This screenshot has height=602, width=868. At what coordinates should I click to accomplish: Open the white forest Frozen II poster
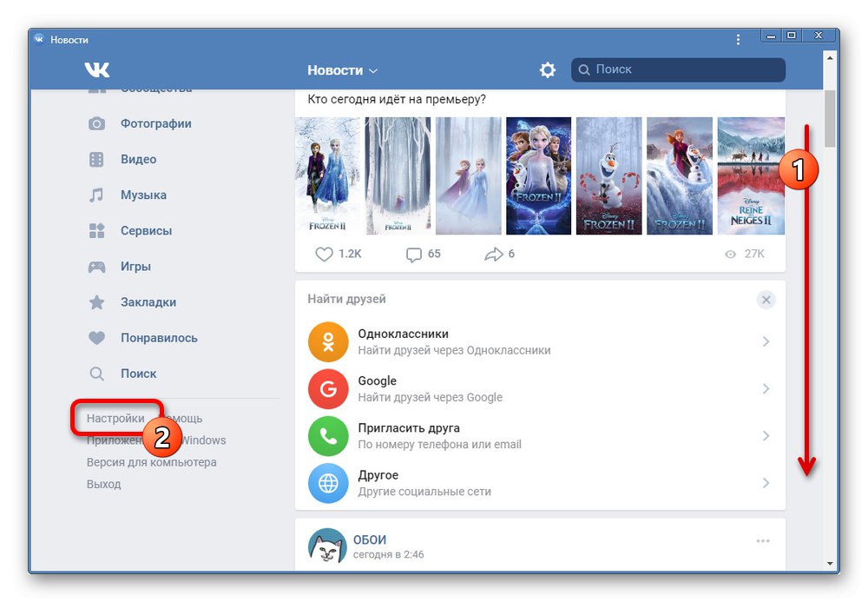[398, 175]
